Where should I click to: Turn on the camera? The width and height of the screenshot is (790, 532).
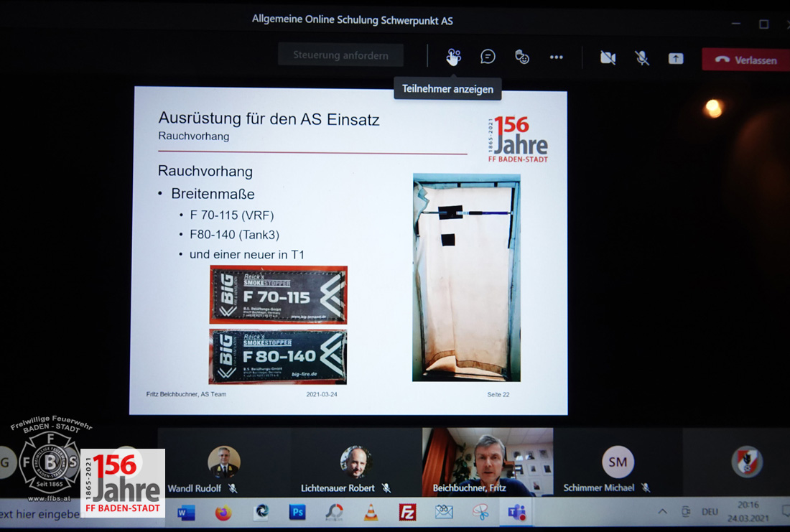[x=608, y=58]
